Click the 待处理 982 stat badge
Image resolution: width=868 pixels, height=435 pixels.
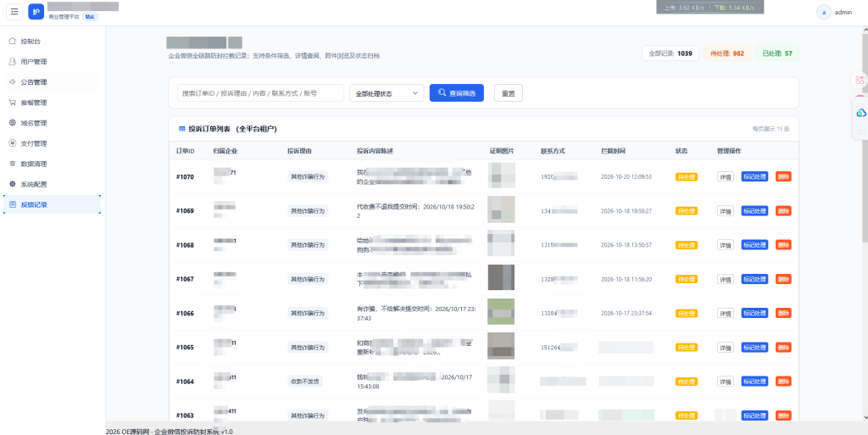point(727,53)
